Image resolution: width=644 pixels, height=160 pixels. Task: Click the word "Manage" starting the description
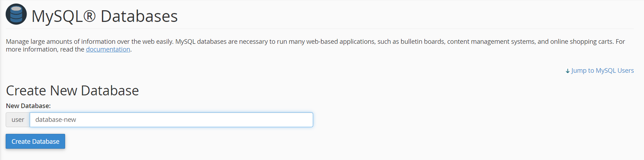click(x=17, y=42)
